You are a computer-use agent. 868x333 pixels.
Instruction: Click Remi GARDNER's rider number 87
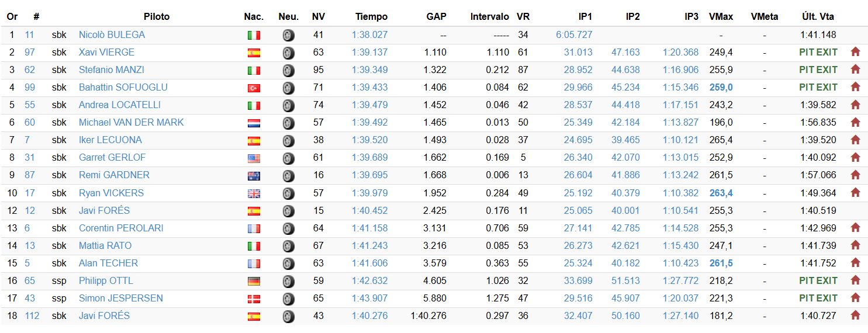coord(30,175)
